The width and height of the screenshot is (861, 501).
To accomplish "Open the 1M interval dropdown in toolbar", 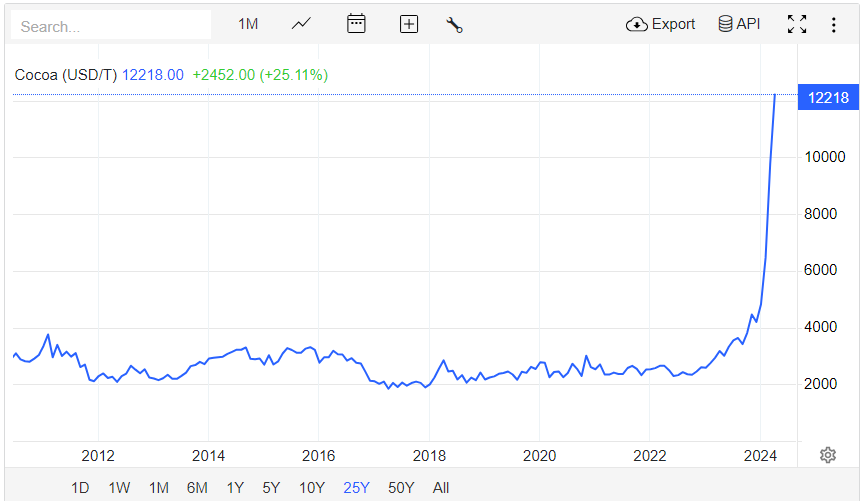I will (x=248, y=24).
